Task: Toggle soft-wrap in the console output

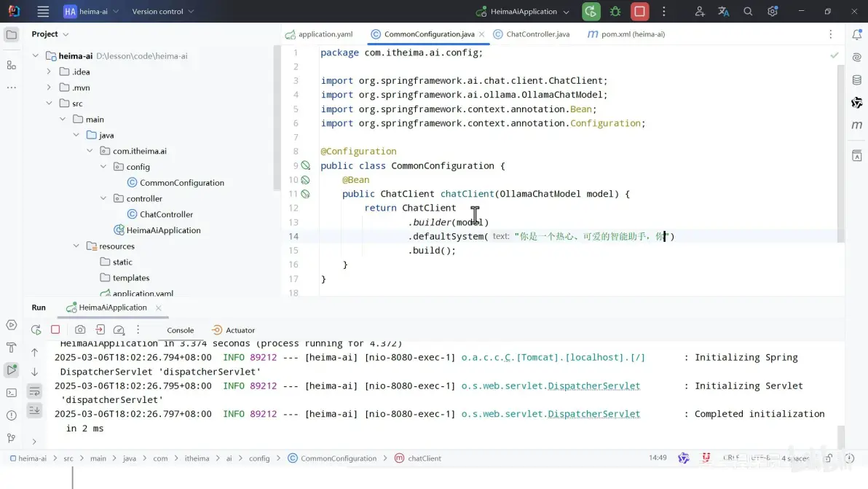Action: click(x=34, y=391)
